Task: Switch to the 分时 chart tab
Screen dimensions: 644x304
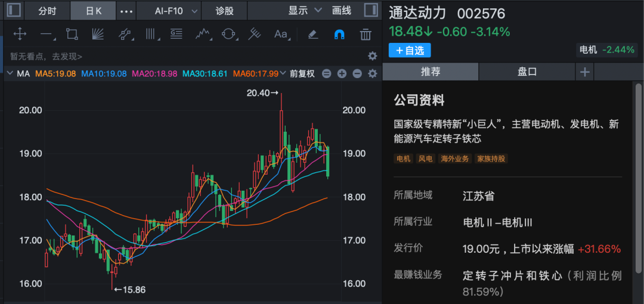Action: click(x=47, y=11)
